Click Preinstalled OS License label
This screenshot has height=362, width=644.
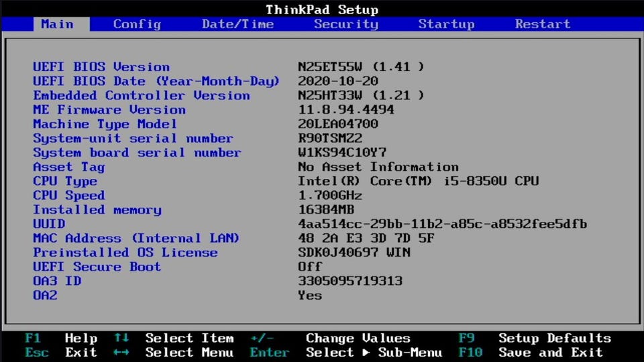click(125, 253)
